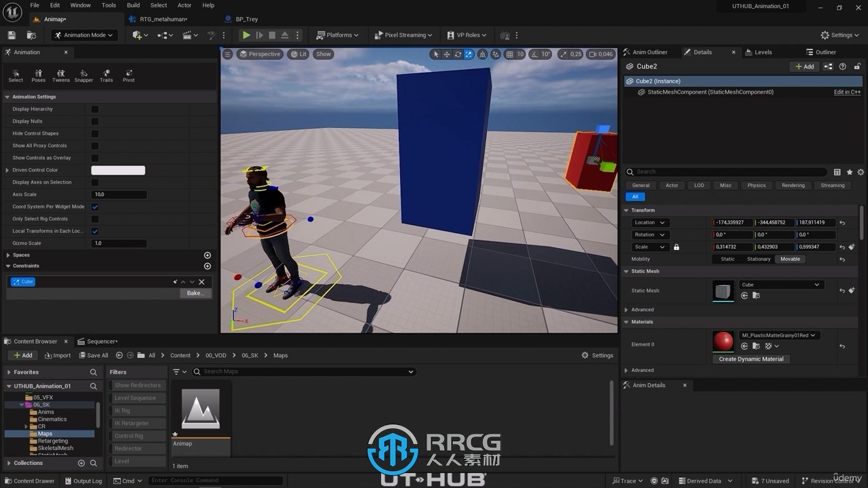
Task: Toggle the Scale lock icon in Transform
Action: point(676,247)
